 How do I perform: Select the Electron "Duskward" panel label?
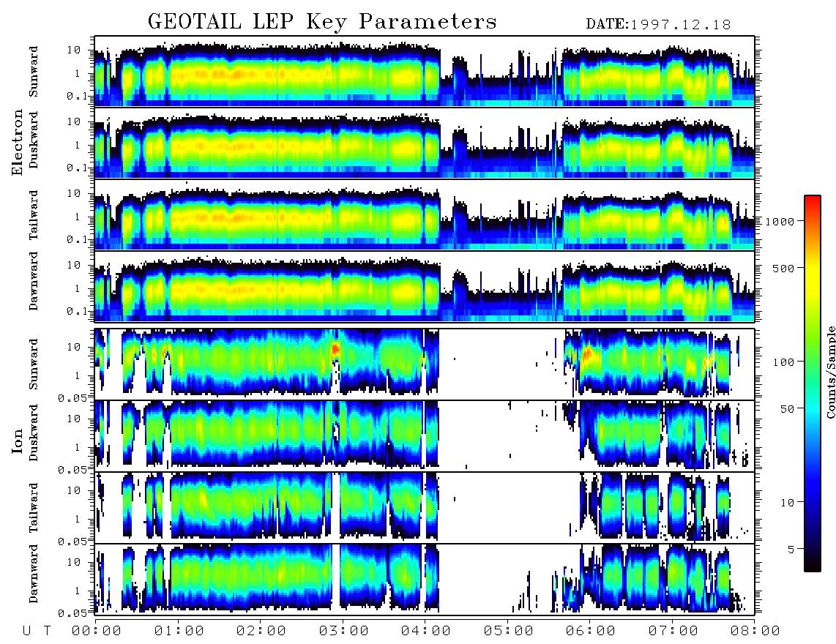[34, 140]
